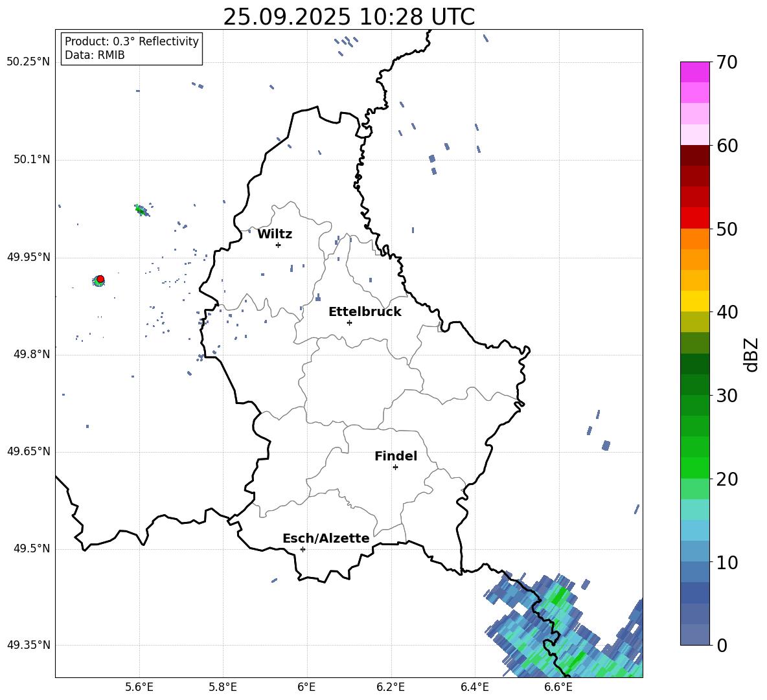Viewport: 767px width, 700px height.
Task: Click the 50.25°N latitude label
Action: (x=29, y=62)
